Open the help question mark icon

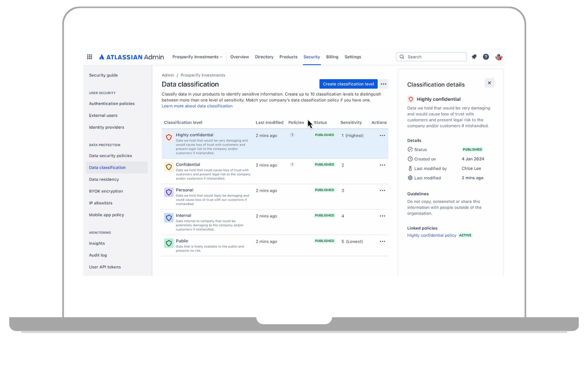pyautogui.click(x=486, y=57)
